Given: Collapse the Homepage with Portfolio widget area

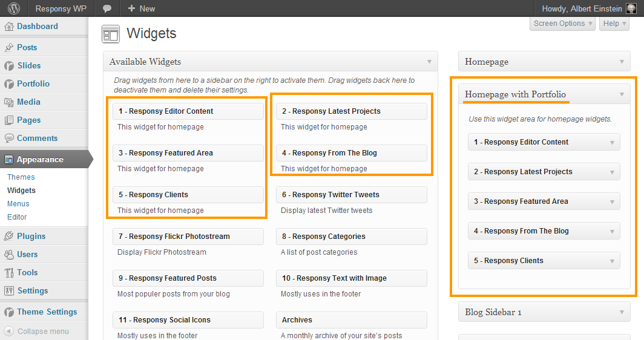Looking at the screenshot, I should (x=622, y=94).
